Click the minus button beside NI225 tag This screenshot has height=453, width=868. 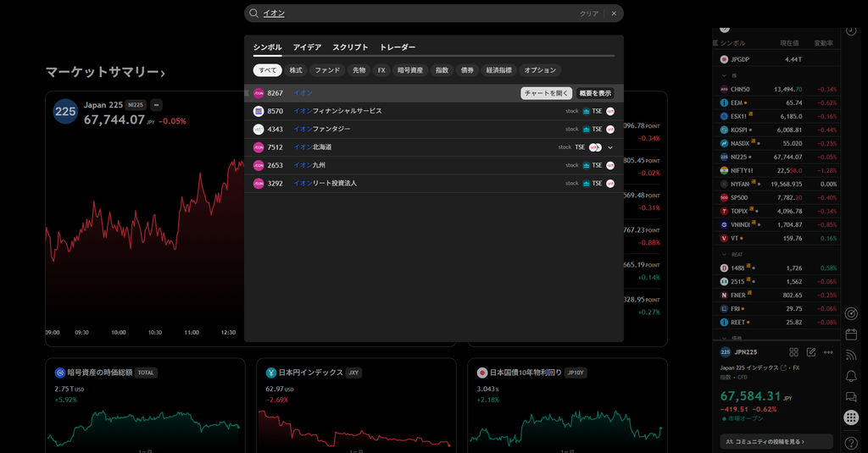click(157, 104)
